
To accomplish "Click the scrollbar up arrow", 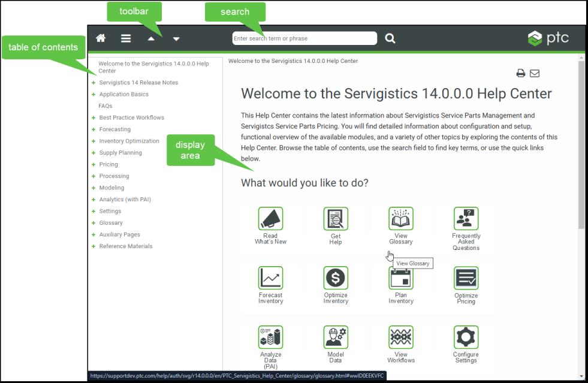I will click(581, 58).
